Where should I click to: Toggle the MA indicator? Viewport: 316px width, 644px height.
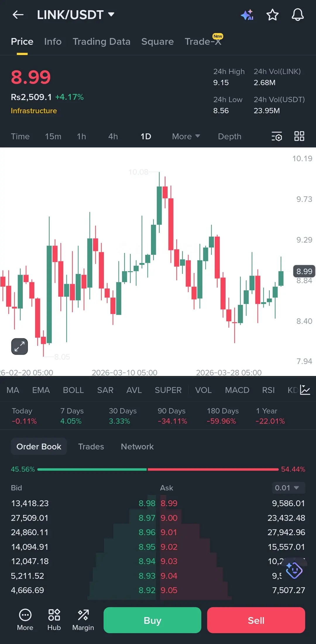(x=13, y=390)
